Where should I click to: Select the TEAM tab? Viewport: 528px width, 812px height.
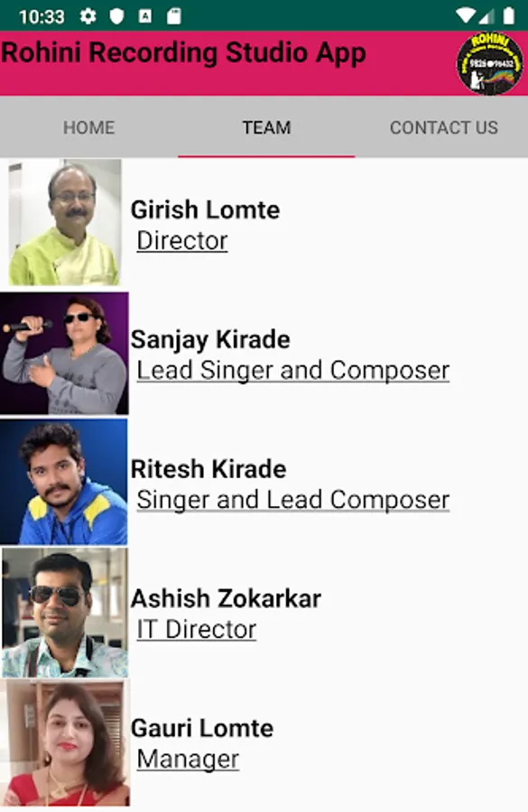pos(266,127)
